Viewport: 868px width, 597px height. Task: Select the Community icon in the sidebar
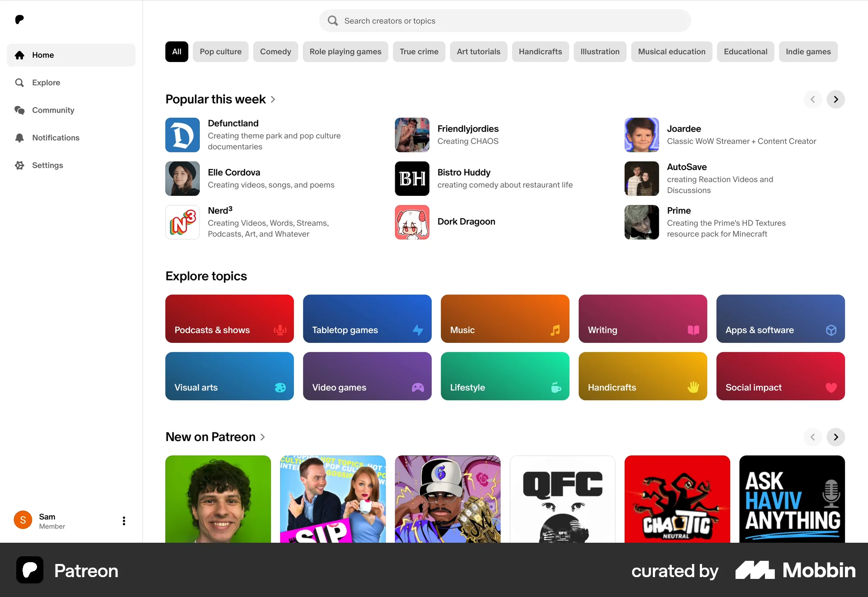pyautogui.click(x=20, y=110)
